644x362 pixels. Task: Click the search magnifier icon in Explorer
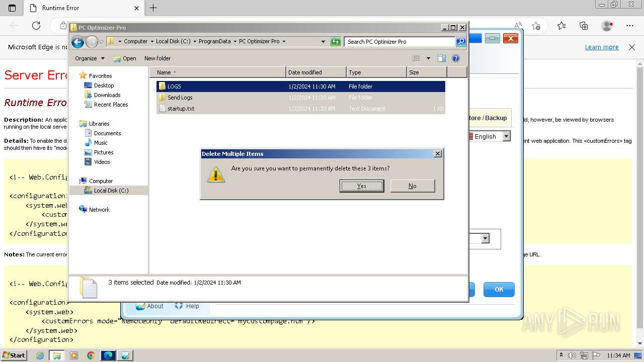click(461, 42)
